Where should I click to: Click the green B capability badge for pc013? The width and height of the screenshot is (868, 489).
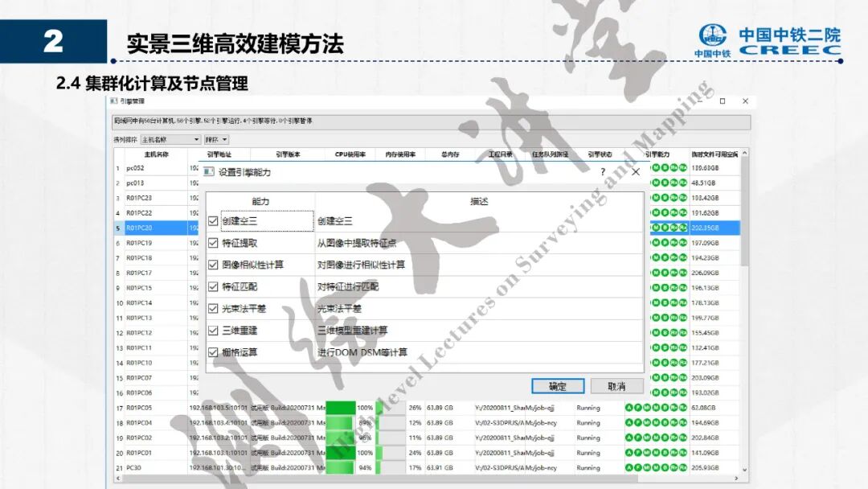coord(665,183)
